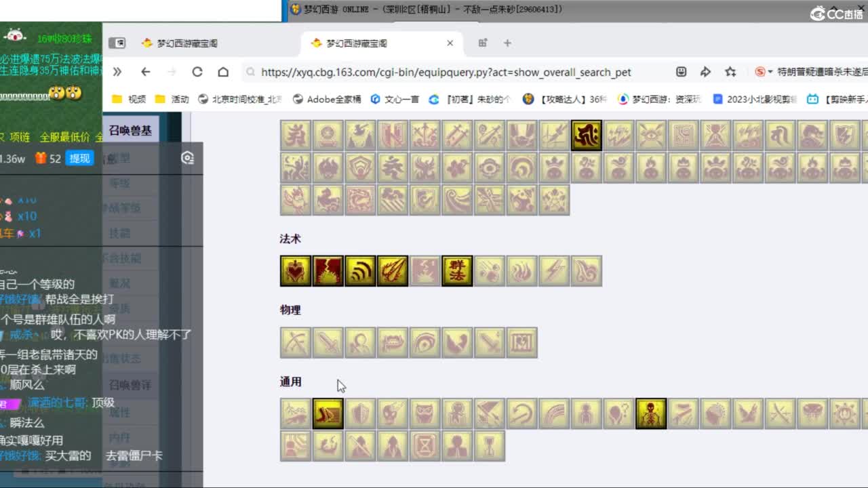The width and height of the screenshot is (868, 488).
Task: Select the first sword icon in 物理
Action: pos(328,342)
